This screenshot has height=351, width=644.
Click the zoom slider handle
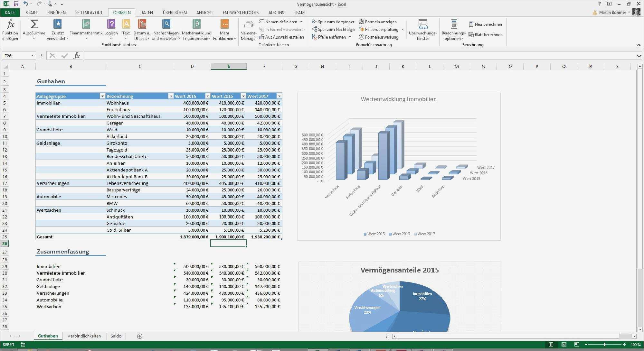pyautogui.click(x=604, y=345)
